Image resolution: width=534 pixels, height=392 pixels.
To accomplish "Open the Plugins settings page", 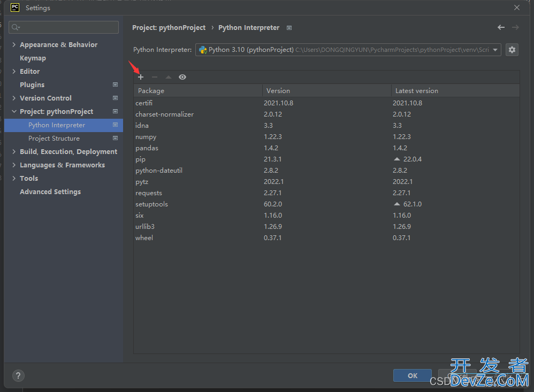I will pyautogui.click(x=32, y=84).
